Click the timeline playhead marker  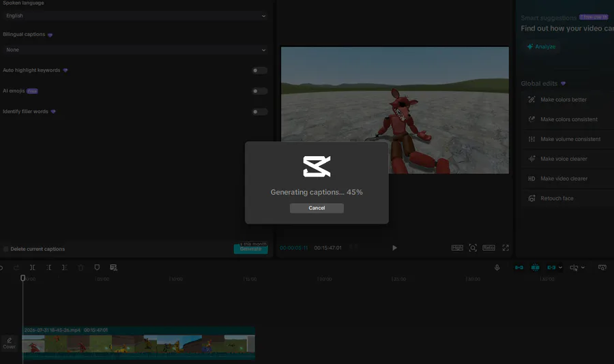[x=23, y=278]
